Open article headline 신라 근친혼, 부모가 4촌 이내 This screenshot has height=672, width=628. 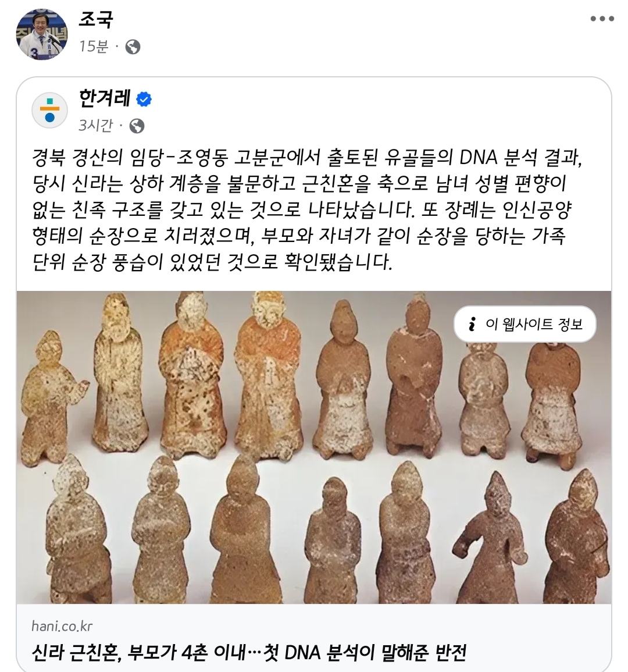coord(248,652)
